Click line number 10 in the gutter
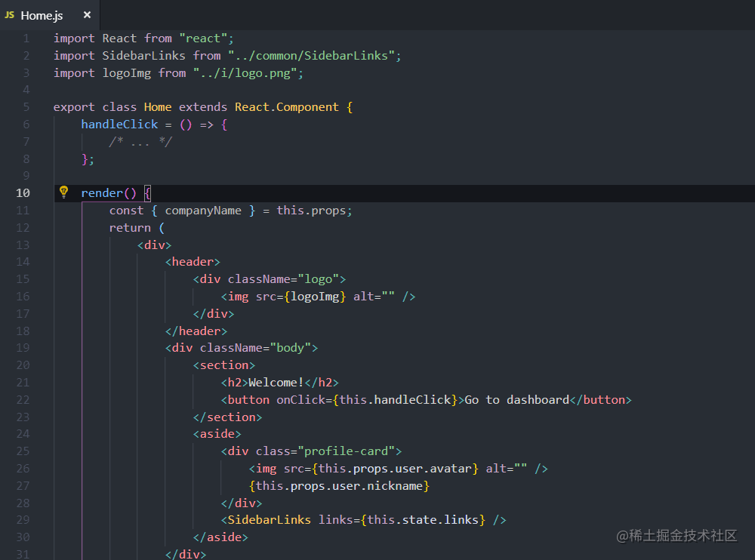 (x=23, y=193)
